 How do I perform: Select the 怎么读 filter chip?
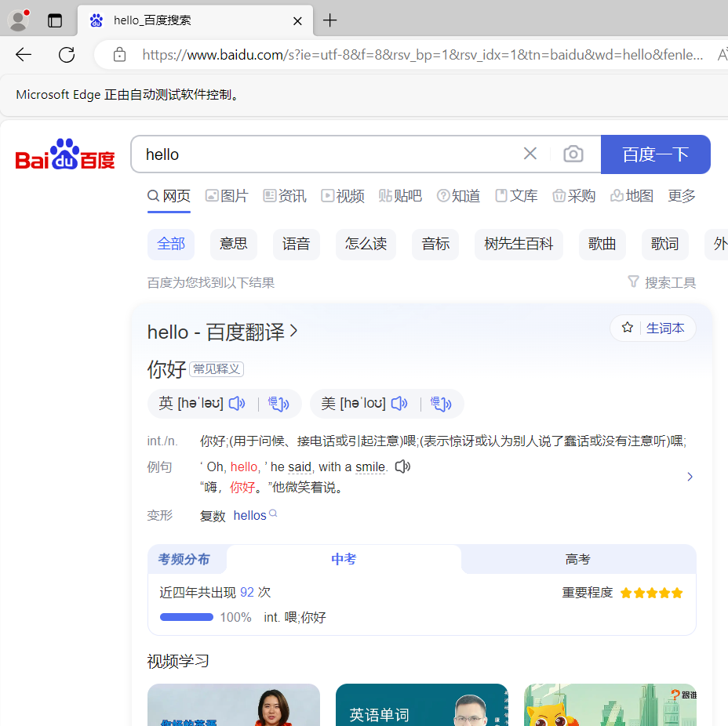coord(366,244)
